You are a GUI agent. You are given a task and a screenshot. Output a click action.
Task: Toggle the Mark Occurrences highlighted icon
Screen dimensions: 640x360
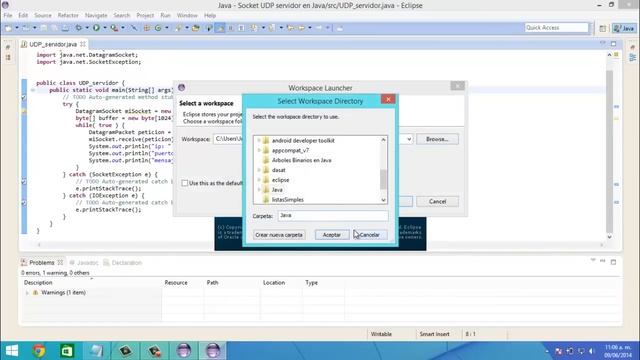220,28
